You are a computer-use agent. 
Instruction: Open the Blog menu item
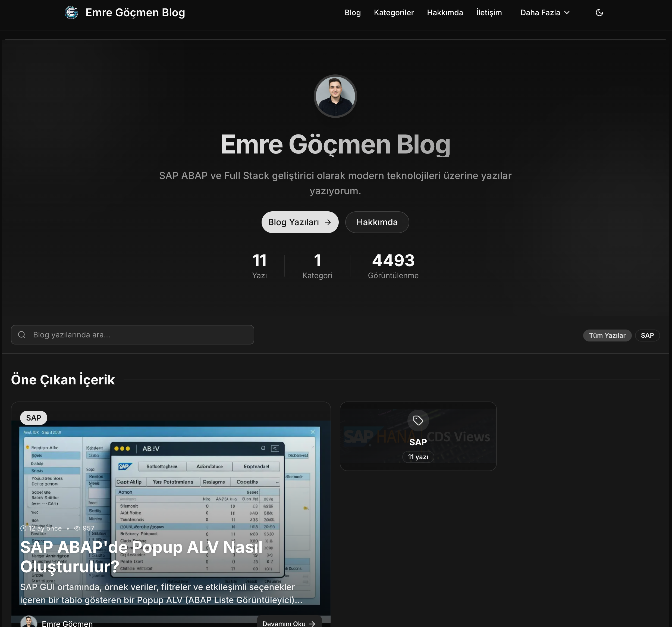click(x=353, y=12)
